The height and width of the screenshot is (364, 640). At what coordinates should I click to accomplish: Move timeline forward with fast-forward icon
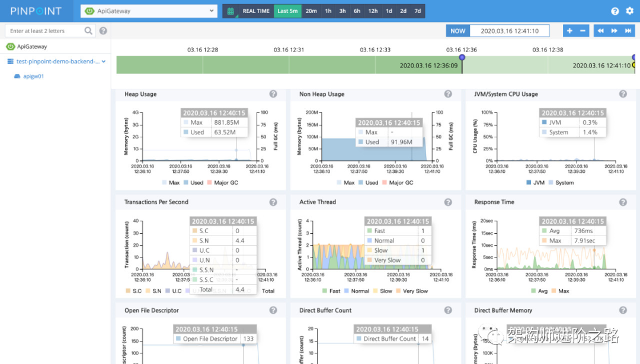615,31
